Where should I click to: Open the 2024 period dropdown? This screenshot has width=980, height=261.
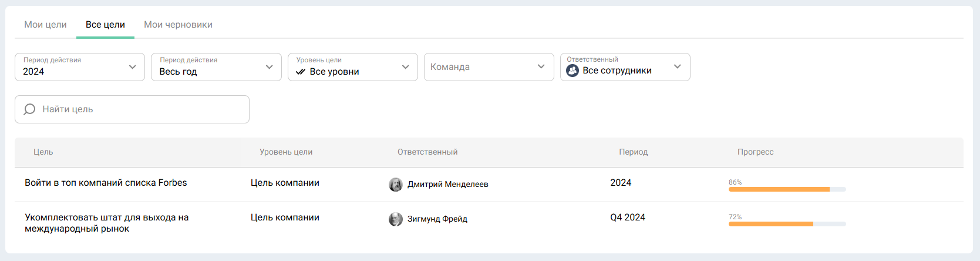click(80, 67)
